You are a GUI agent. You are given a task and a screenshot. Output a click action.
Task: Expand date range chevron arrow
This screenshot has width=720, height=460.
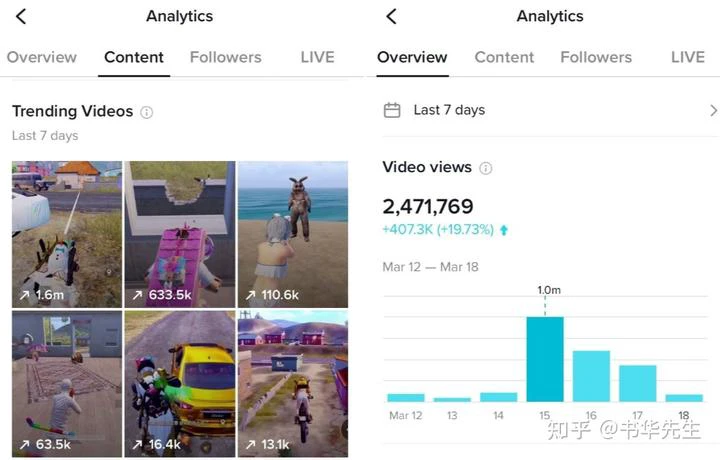coord(713,110)
